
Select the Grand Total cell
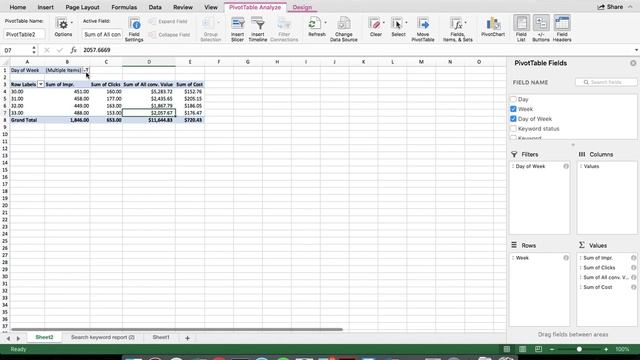[27, 120]
